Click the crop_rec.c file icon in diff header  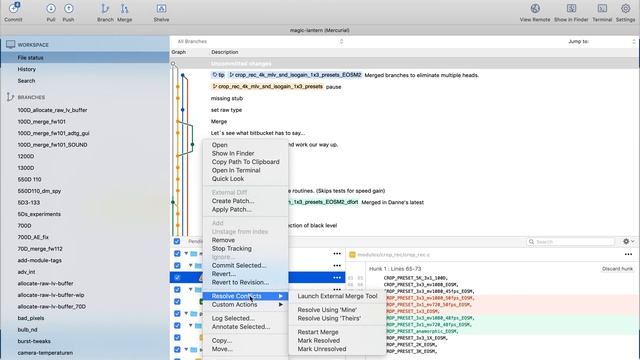352,254
